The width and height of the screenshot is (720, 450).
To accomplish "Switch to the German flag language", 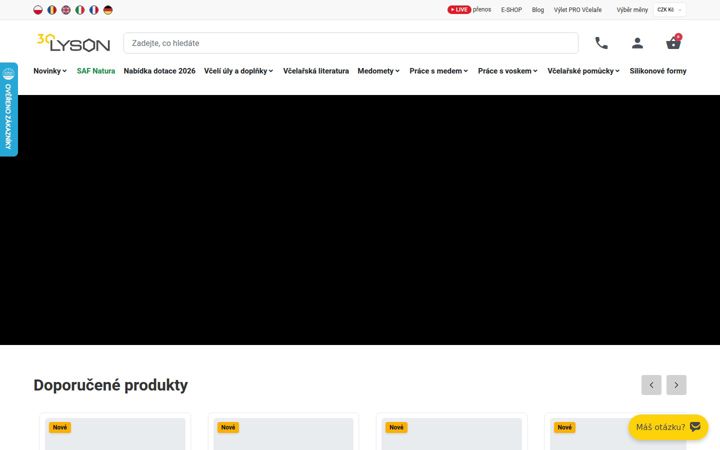I will pos(108,10).
